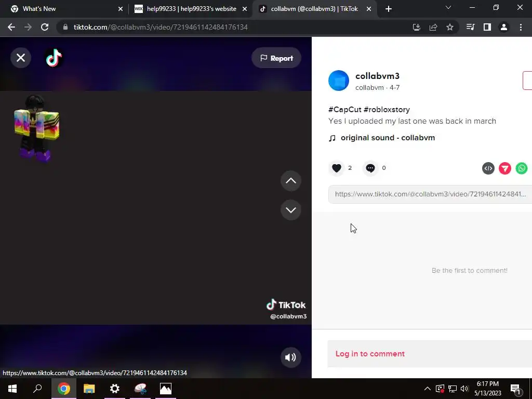This screenshot has height=399, width=532.
Task: Open the #robloxstory hashtag
Action: click(x=387, y=110)
